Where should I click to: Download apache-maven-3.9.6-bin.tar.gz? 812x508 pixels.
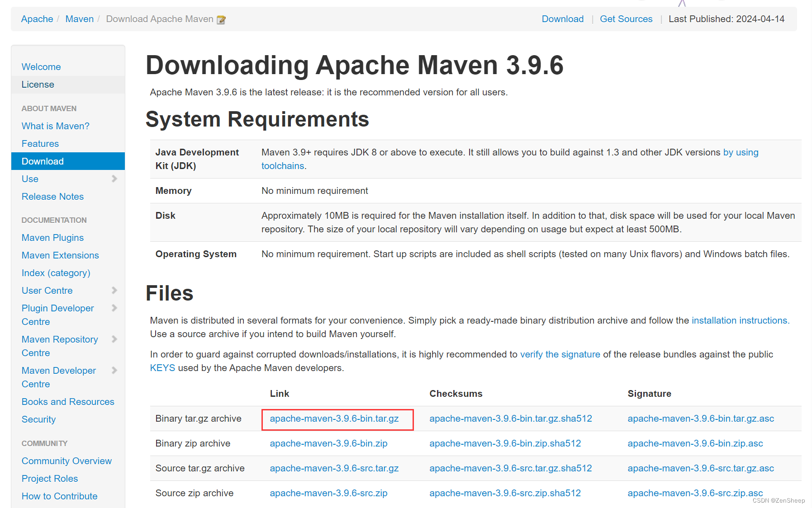pos(334,419)
